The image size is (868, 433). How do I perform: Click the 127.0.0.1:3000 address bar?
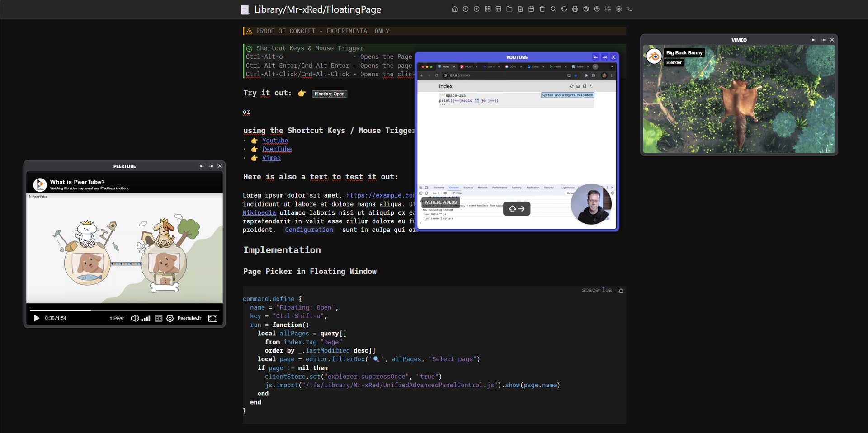pyautogui.click(x=458, y=75)
